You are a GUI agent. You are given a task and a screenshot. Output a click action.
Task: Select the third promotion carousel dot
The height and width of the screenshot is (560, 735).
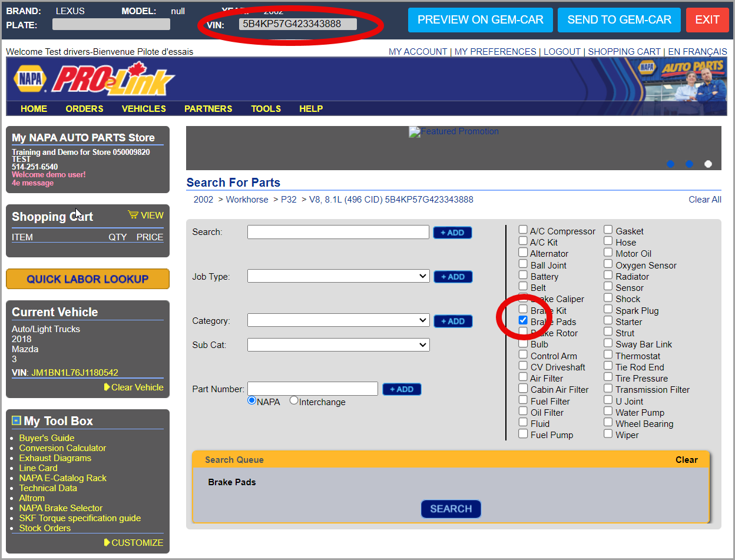(708, 164)
